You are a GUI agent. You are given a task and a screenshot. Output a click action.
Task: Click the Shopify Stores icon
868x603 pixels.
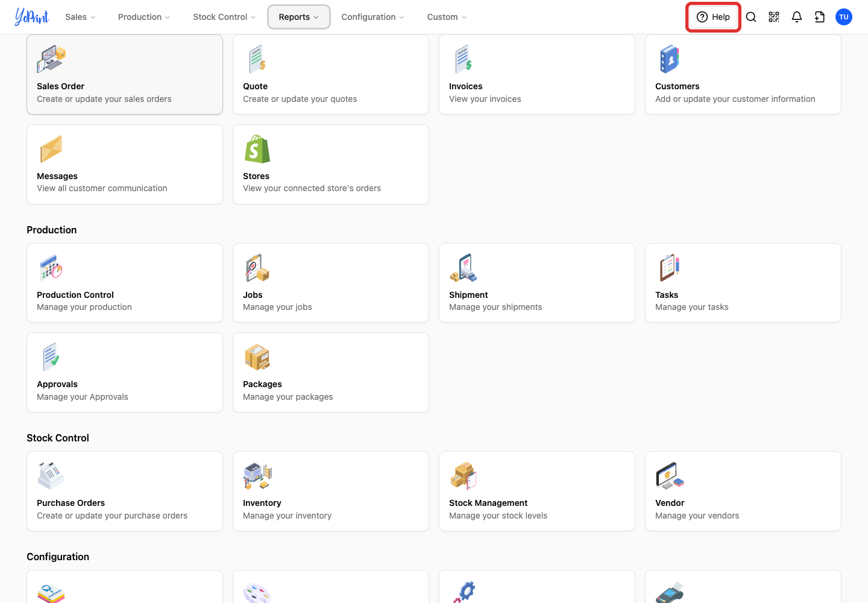[x=257, y=149]
